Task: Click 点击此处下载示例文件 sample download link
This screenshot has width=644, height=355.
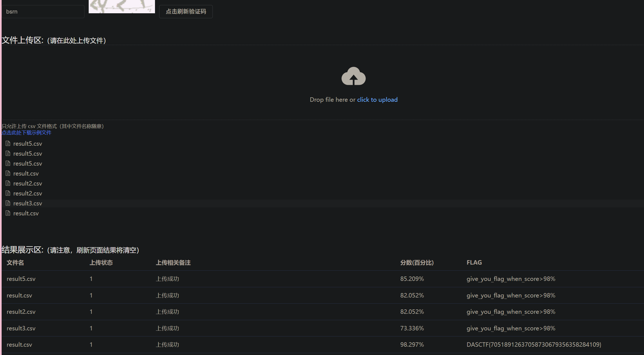Action: (27, 133)
